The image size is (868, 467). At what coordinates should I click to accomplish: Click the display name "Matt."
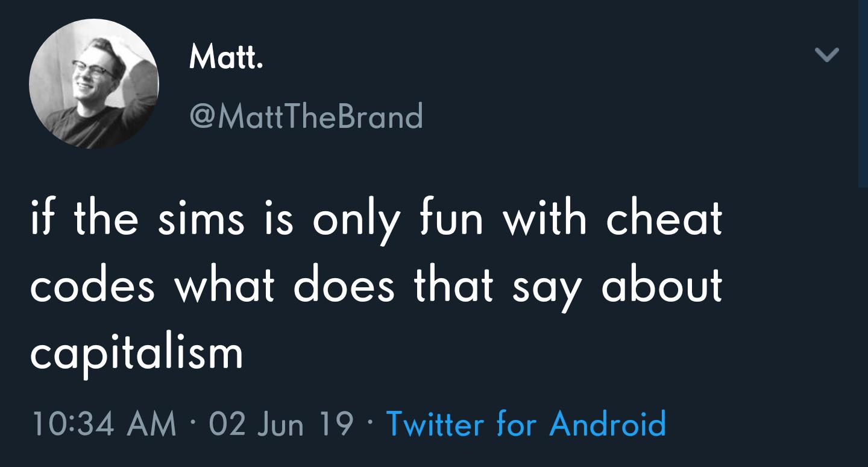(x=226, y=59)
